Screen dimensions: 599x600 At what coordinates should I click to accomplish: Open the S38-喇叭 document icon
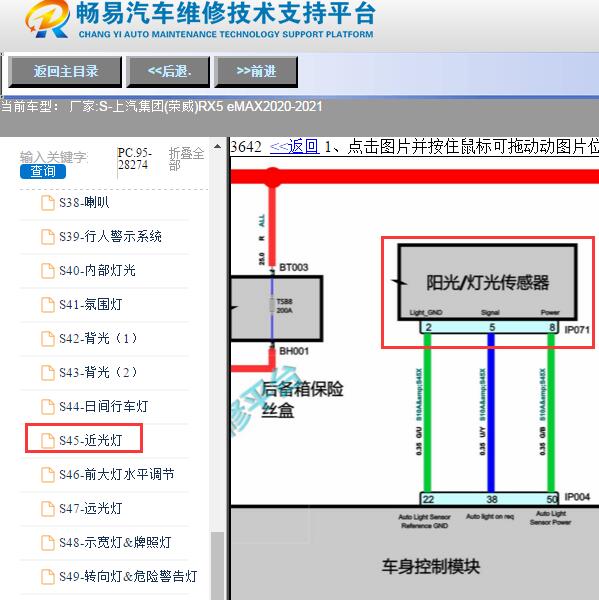tap(48, 202)
